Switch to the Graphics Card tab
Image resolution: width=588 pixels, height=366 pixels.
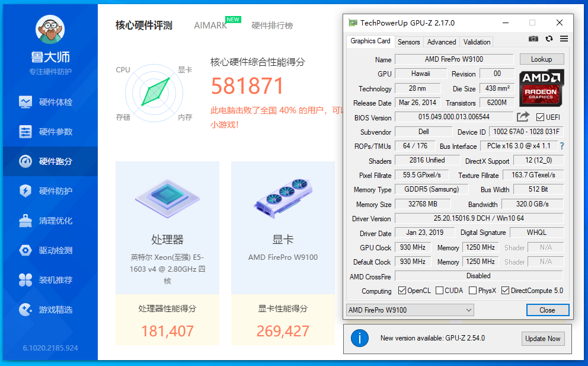[x=370, y=41]
